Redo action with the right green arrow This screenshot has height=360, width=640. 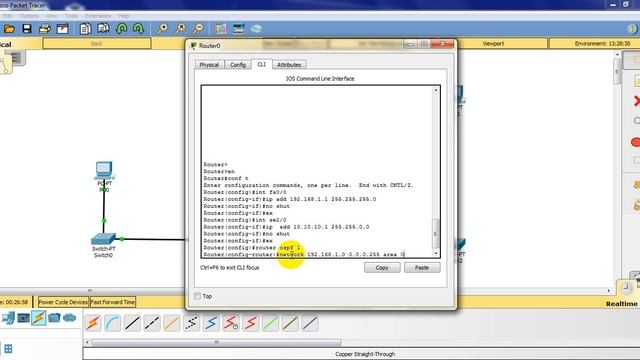click(x=138, y=29)
